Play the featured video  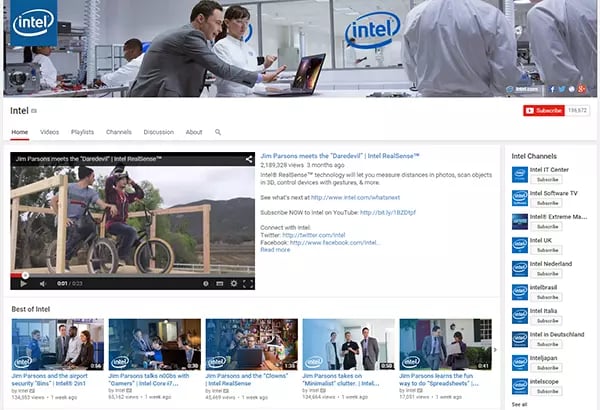click(x=23, y=284)
